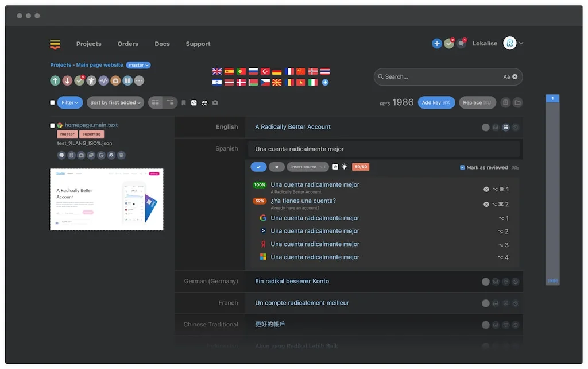Click the green upload arrow icon
588x369 pixels.
(x=55, y=81)
